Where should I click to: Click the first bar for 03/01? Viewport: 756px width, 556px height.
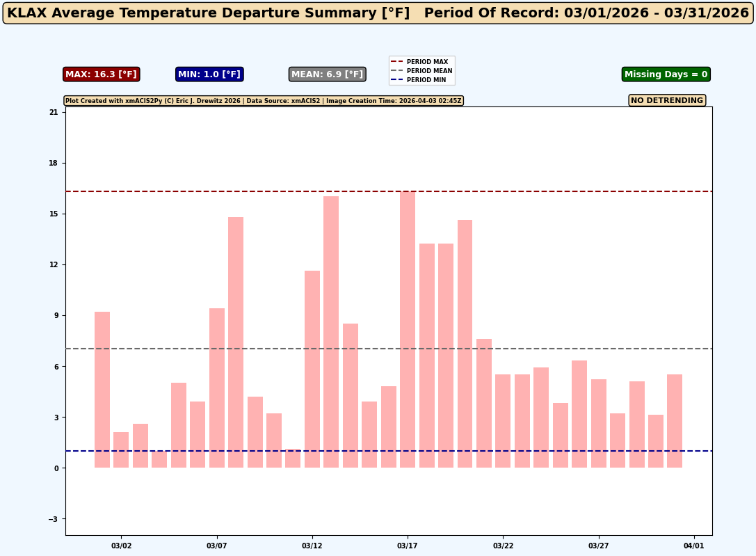102,390
